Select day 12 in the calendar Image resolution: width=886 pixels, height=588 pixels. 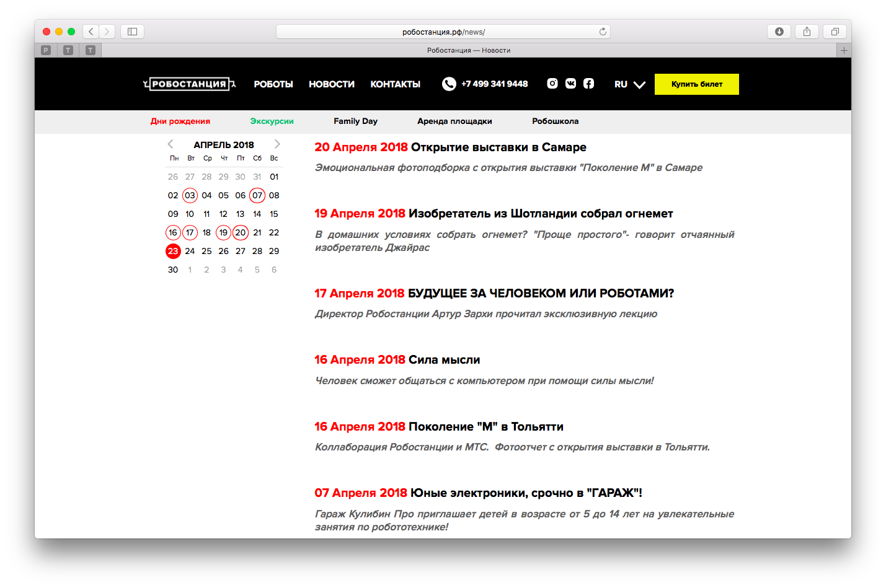(223, 214)
